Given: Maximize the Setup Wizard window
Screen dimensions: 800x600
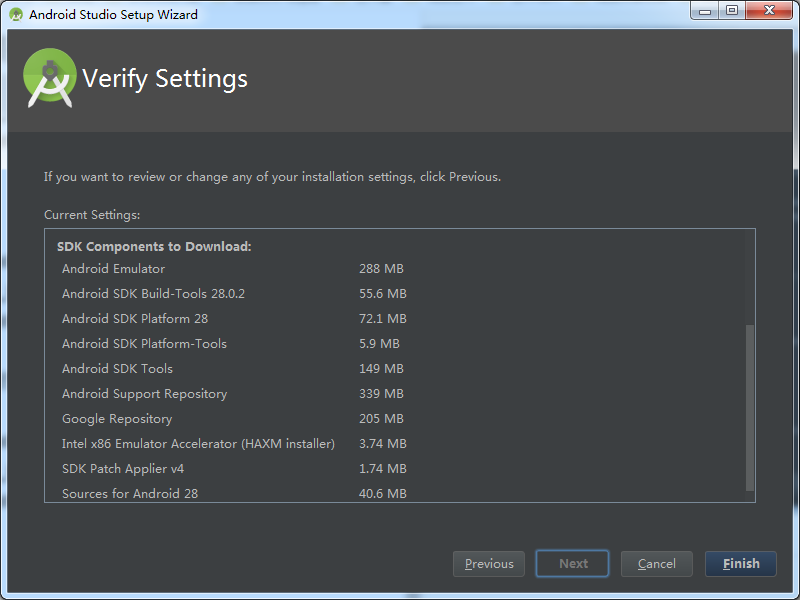Looking at the screenshot, I should [x=732, y=11].
